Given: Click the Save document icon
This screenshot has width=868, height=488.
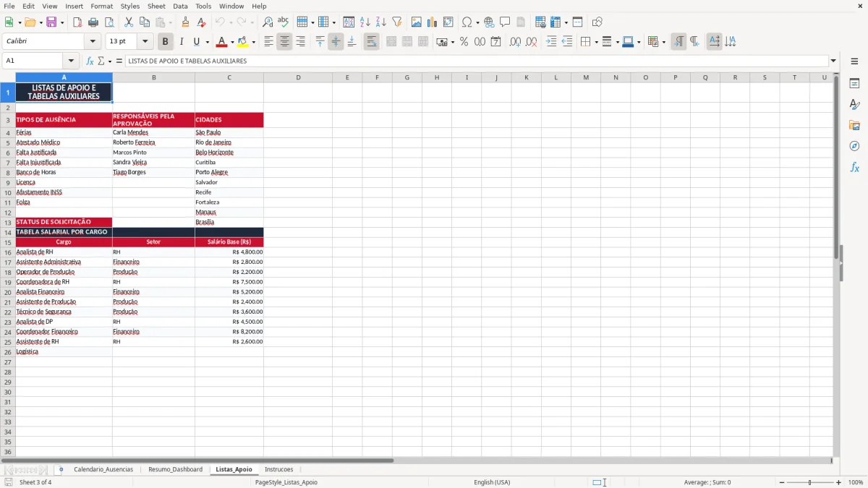Looking at the screenshot, I should 51,22.
